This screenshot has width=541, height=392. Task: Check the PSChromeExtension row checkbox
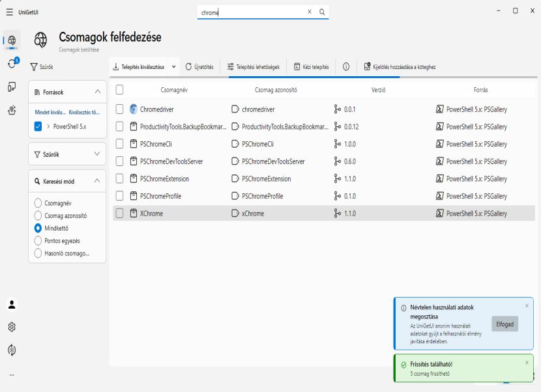click(119, 178)
